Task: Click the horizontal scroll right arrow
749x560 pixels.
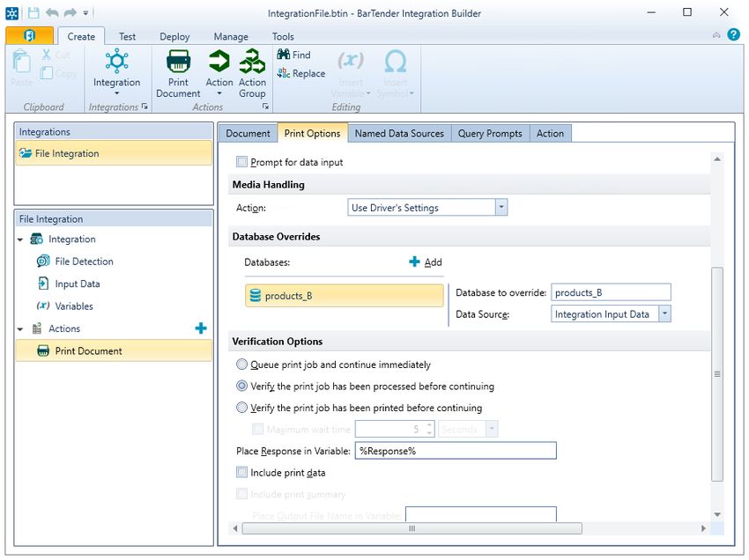Action: tap(703, 528)
